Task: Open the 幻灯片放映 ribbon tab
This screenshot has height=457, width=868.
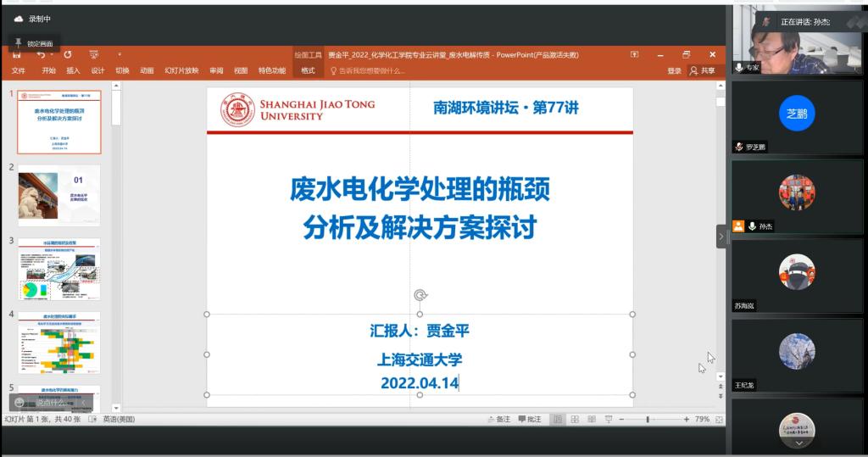Action: point(181,70)
